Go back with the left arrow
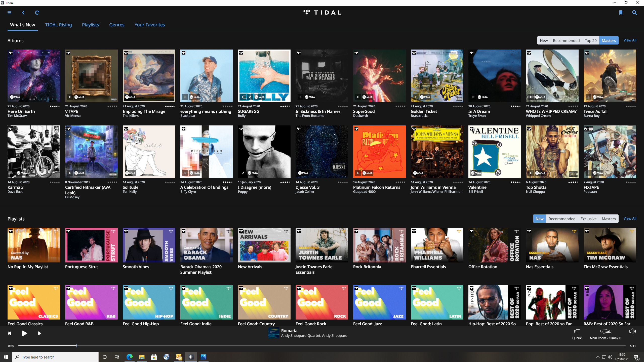 click(23, 13)
